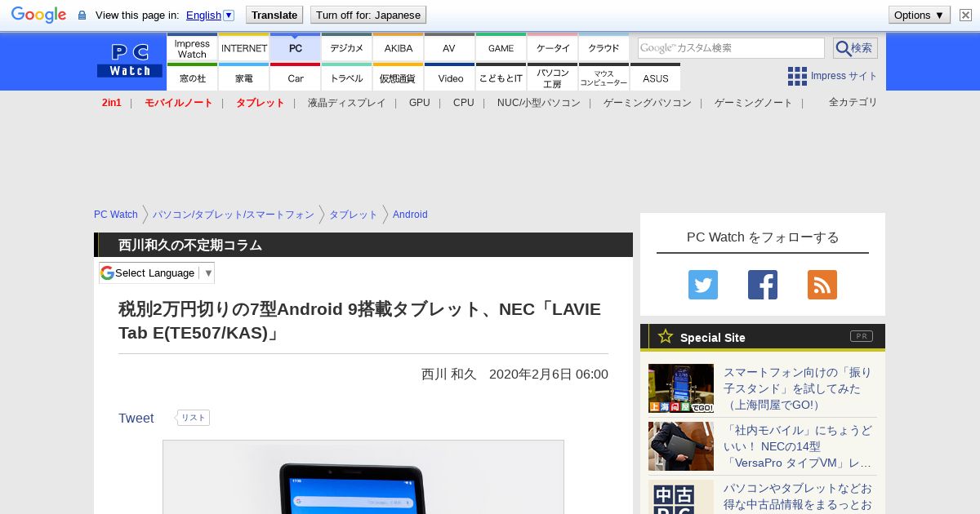The image size is (980, 514).
Task: Click the 検索 search button
Action: point(855,48)
